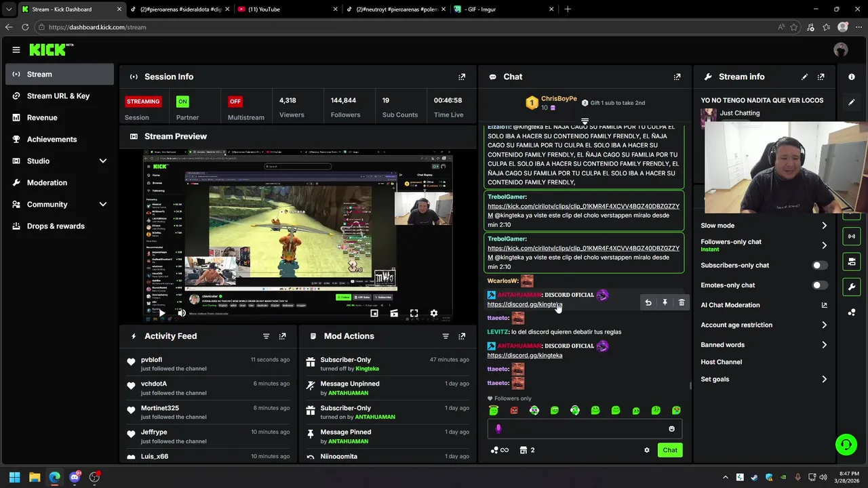Click the camera icon in right rail
This screenshot has width=868, height=488.
[x=852, y=262]
